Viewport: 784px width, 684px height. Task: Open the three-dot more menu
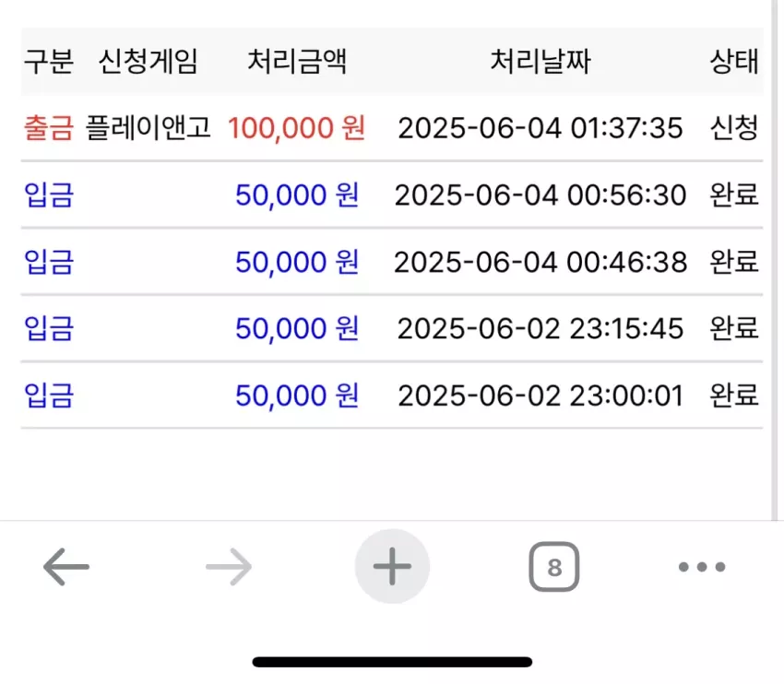click(x=702, y=567)
